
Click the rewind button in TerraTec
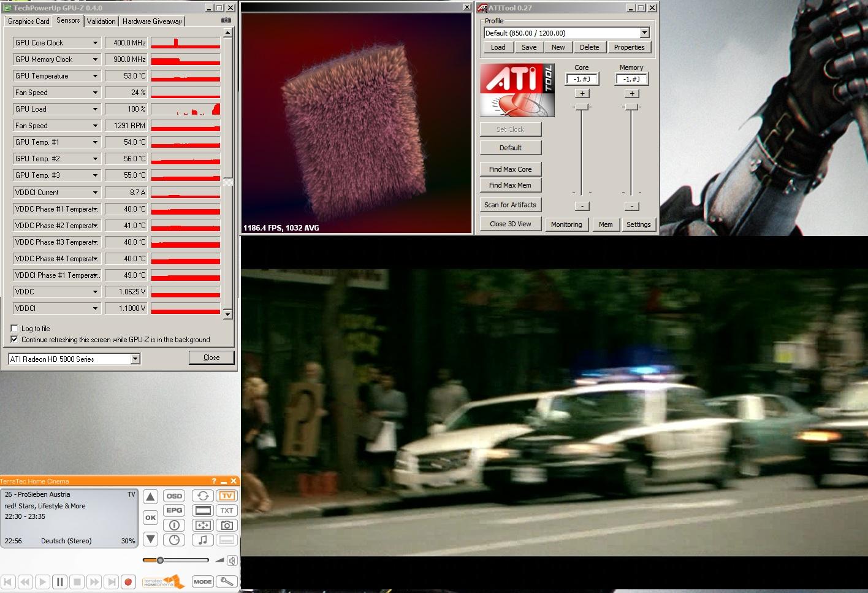25,581
